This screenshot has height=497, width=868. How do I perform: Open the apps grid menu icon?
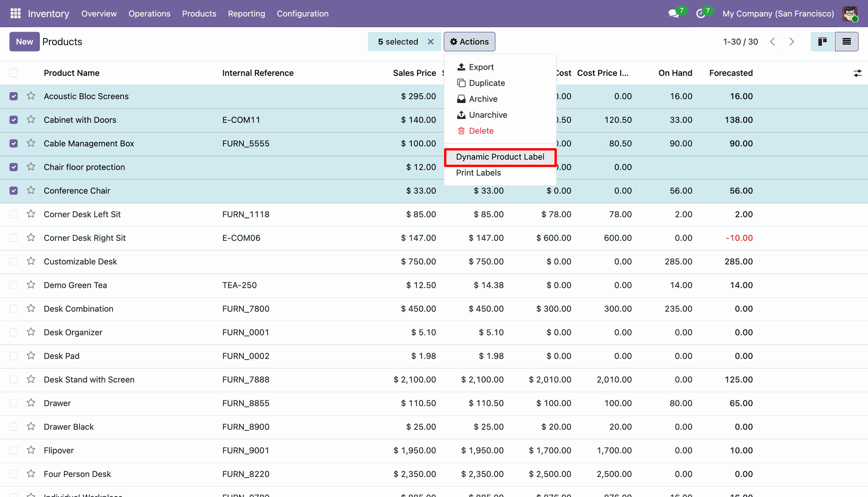pyautogui.click(x=15, y=14)
